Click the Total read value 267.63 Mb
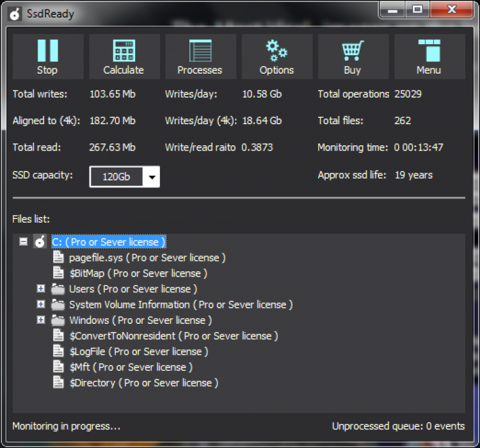The height and width of the screenshot is (448, 480). [113, 147]
